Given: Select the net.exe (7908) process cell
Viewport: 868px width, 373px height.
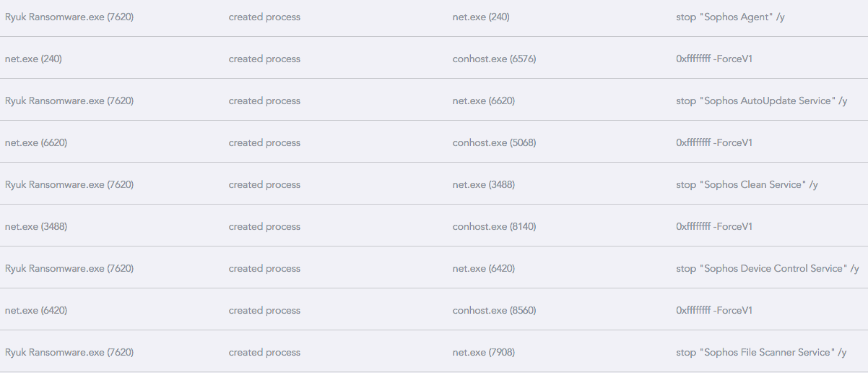Looking at the screenshot, I should tap(483, 352).
